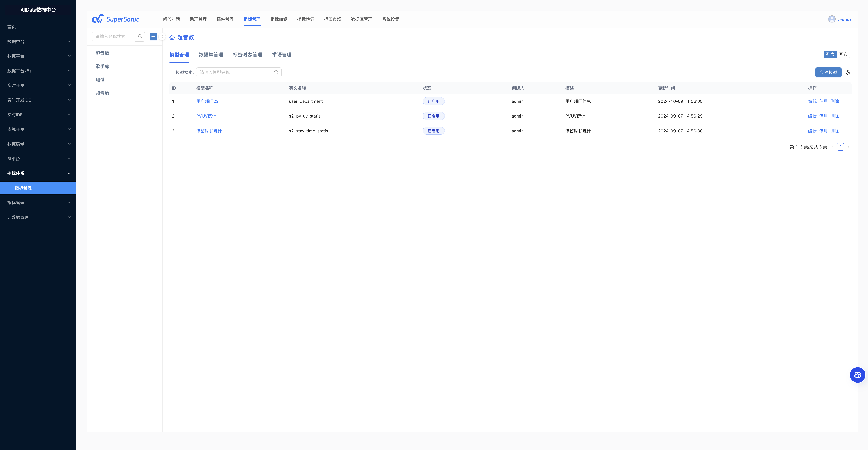
Task: Click the 超音数 breadcrumb title
Action: (185, 37)
